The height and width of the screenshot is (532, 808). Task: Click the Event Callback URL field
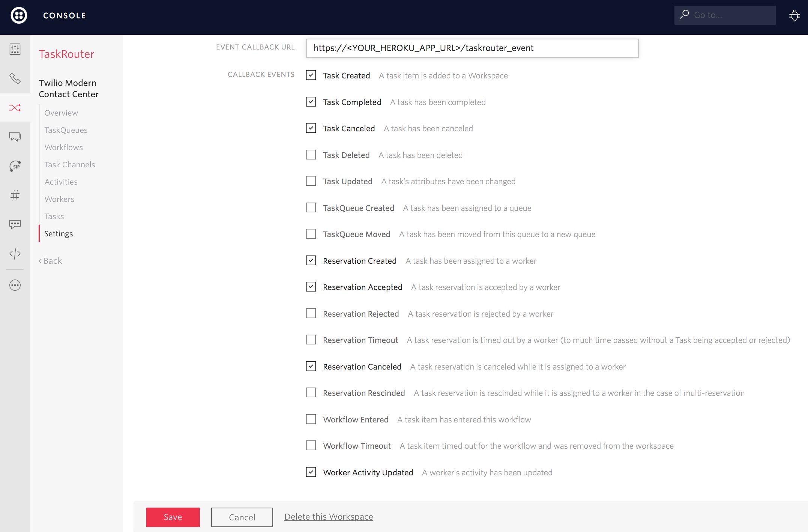pos(472,48)
